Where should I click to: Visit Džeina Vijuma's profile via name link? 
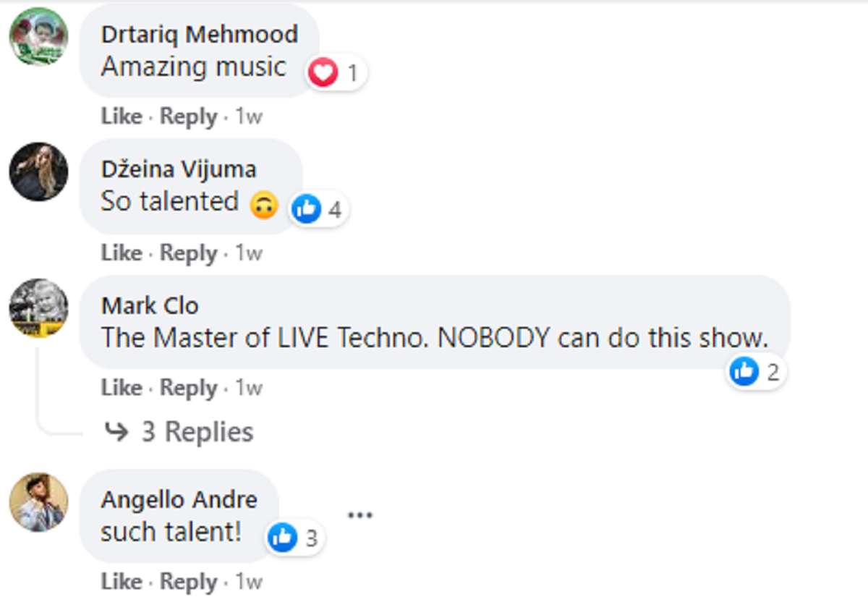tap(179, 169)
